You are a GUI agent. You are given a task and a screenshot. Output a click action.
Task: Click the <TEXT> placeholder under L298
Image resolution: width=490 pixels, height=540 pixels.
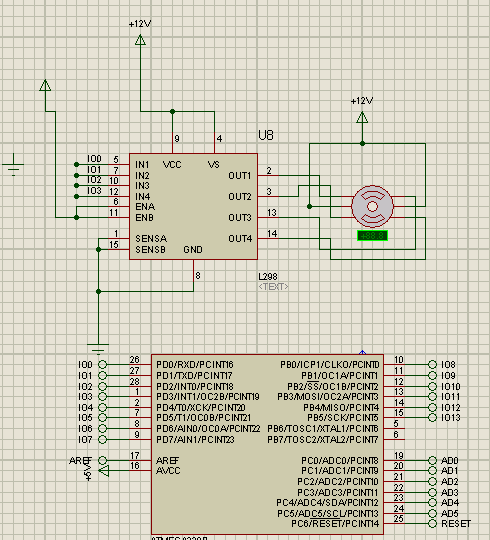tap(273, 287)
